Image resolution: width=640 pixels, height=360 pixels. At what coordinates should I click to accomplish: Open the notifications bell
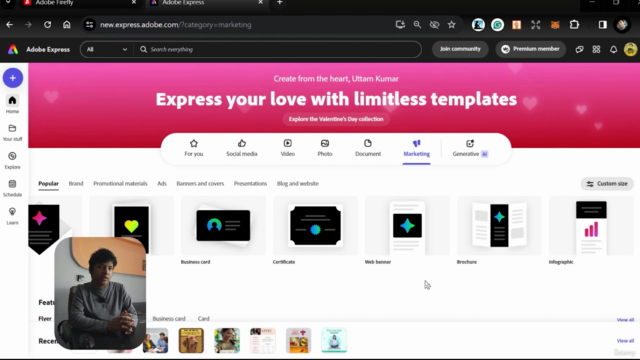(x=613, y=49)
